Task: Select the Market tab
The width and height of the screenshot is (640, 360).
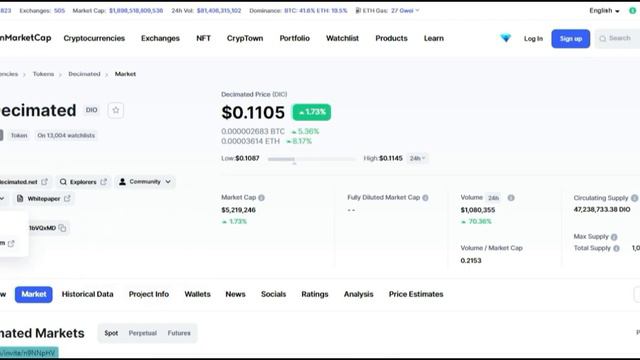Action: (33, 294)
